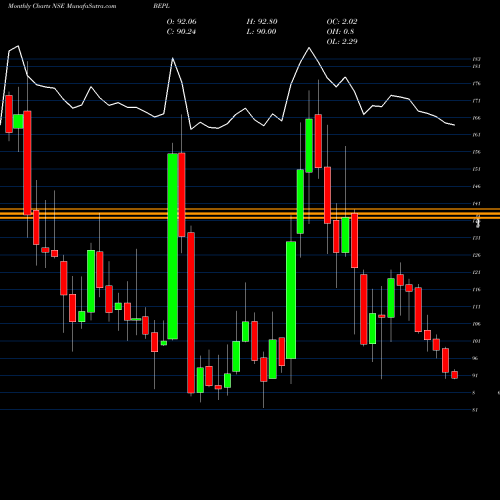Select the low price "L: 90.00"
The height and width of the screenshot is (500, 500).
(x=261, y=32)
